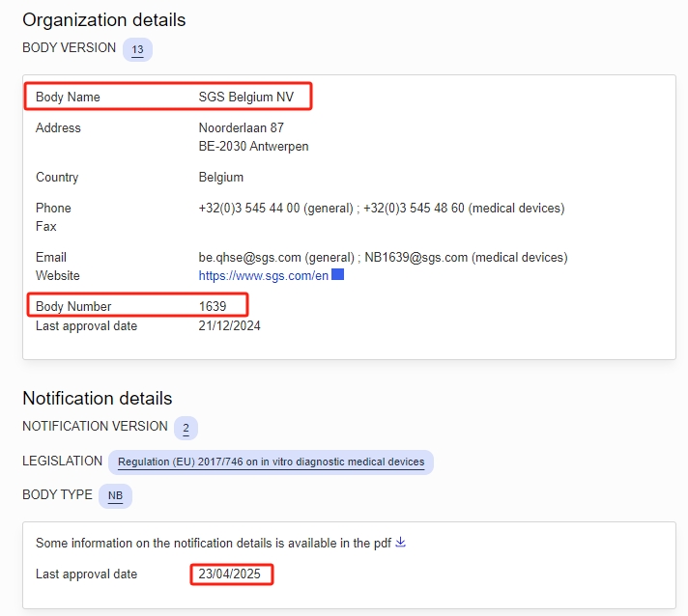Select the body number value 1639
The width and height of the screenshot is (688, 616).
click(x=213, y=306)
